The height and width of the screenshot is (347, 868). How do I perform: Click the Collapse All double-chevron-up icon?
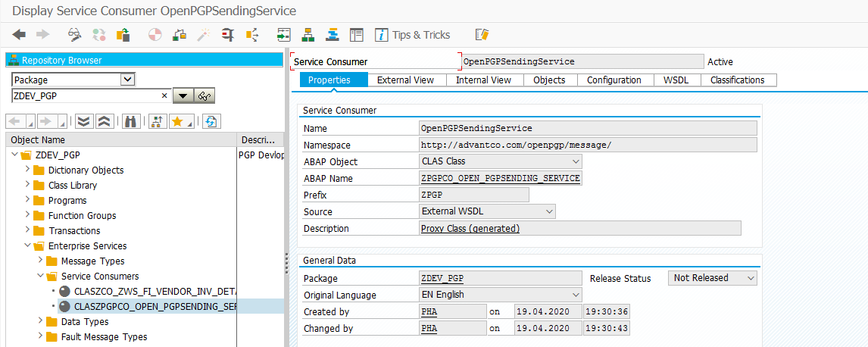[104, 121]
